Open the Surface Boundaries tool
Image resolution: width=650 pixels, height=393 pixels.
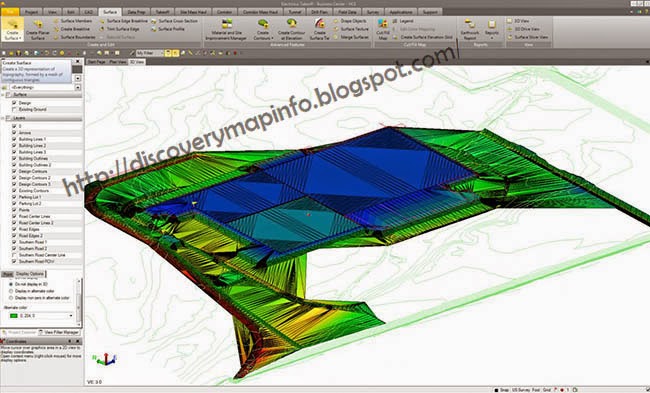(74, 37)
